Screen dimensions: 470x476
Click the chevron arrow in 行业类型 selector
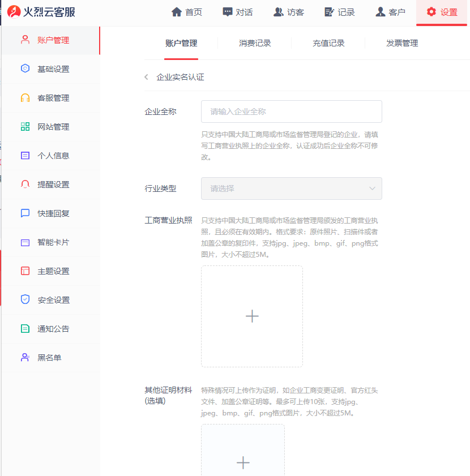[x=372, y=188]
